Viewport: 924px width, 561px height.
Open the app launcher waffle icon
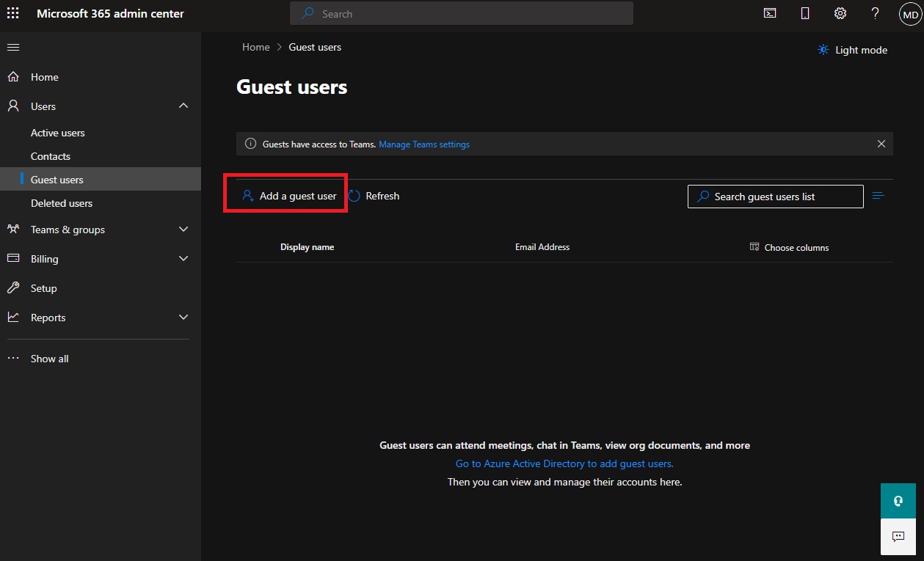pos(13,14)
